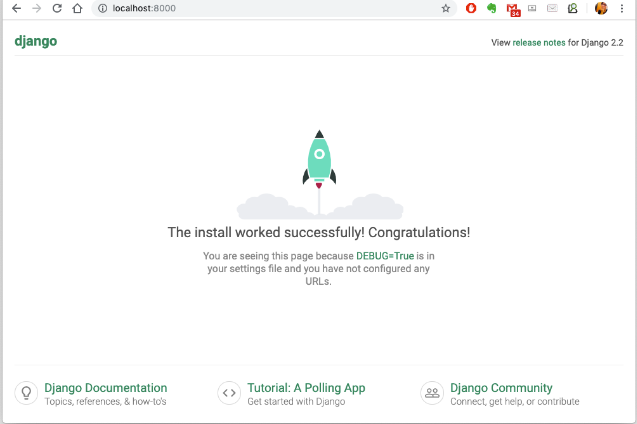Open the user profile avatar

(601, 8)
